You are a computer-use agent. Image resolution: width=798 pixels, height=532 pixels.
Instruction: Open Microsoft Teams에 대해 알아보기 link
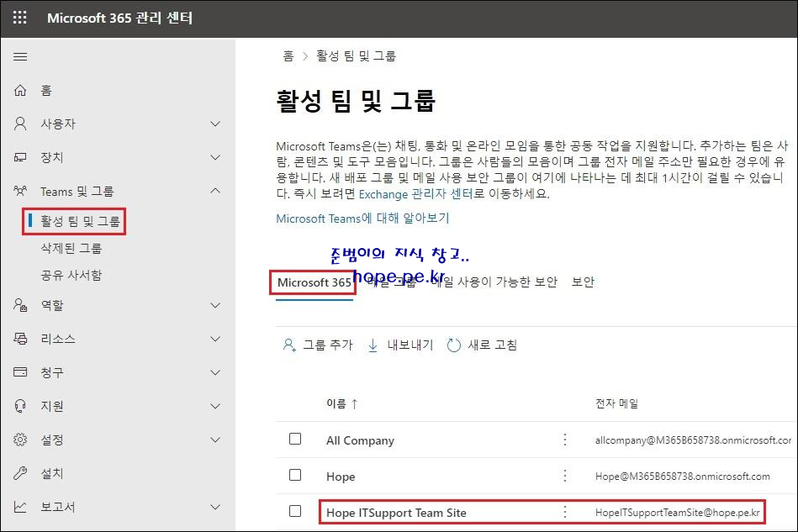pyautogui.click(x=363, y=219)
